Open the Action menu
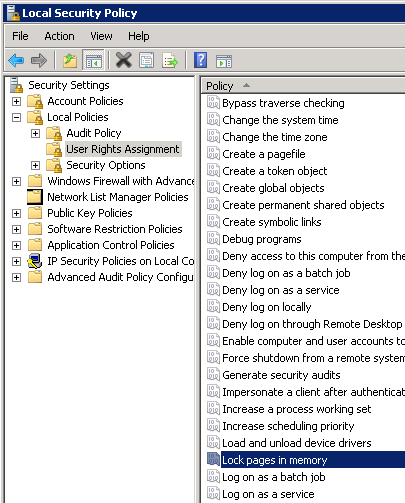 pyautogui.click(x=59, y=36)
